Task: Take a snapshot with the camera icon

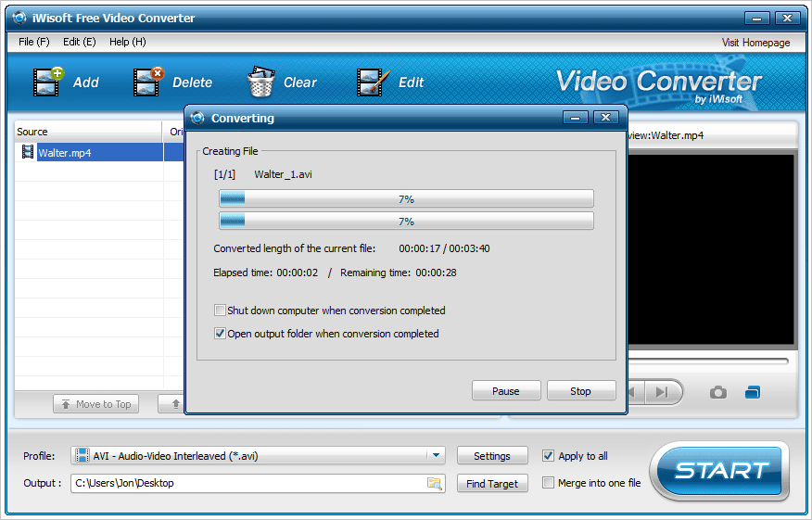Action: pyautogui.click(x=718, y=392)
